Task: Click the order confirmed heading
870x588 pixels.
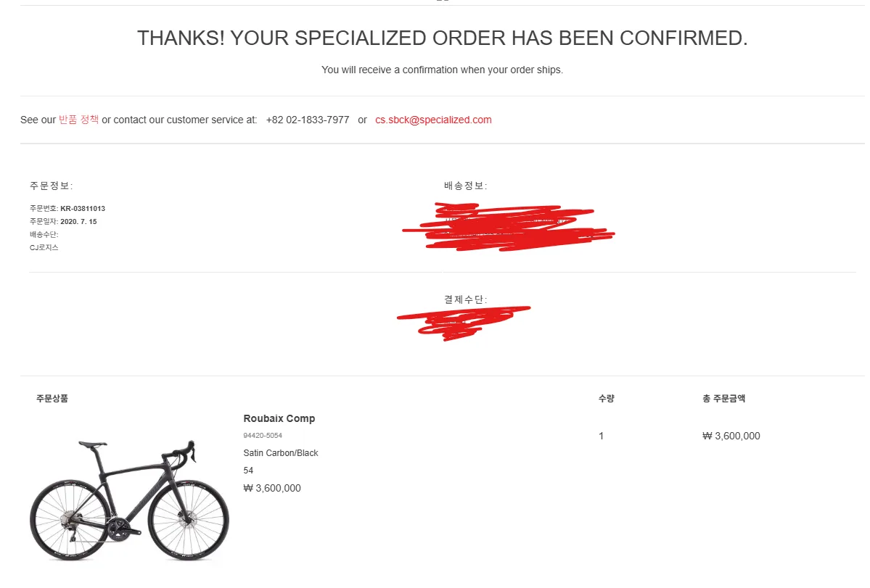Action: coord(442,38)
